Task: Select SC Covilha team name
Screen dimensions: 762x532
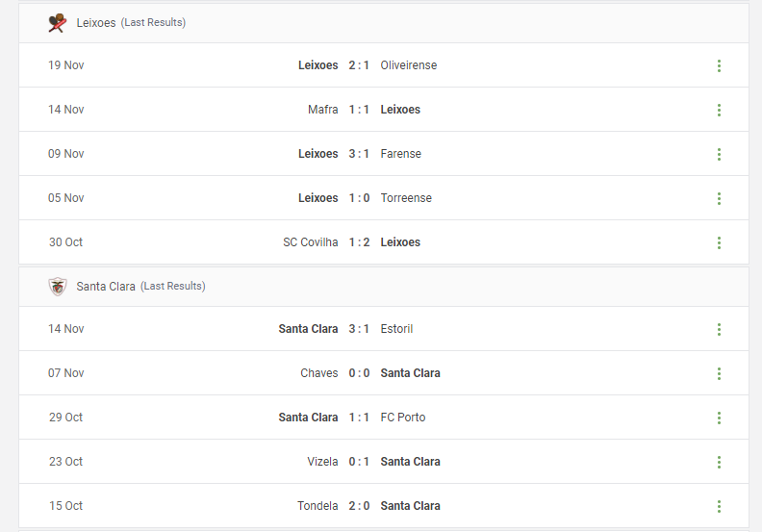Action: click(x=311, y=242)
